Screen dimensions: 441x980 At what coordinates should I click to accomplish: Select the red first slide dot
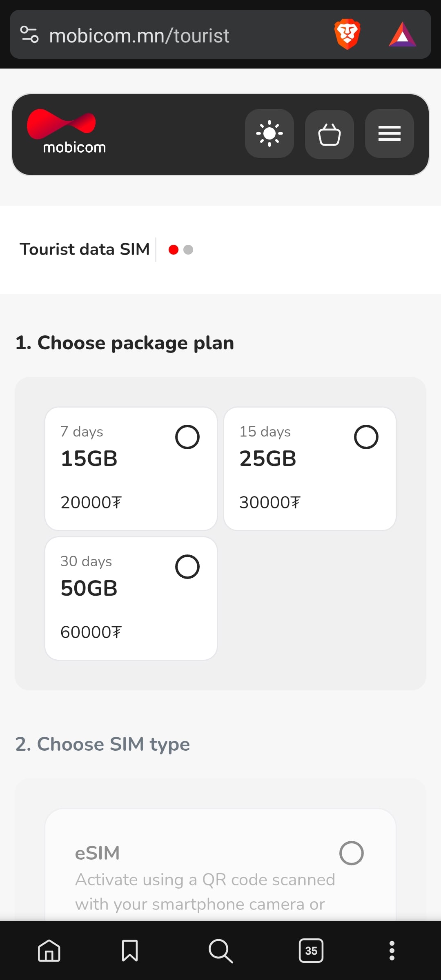click(174, 249)
